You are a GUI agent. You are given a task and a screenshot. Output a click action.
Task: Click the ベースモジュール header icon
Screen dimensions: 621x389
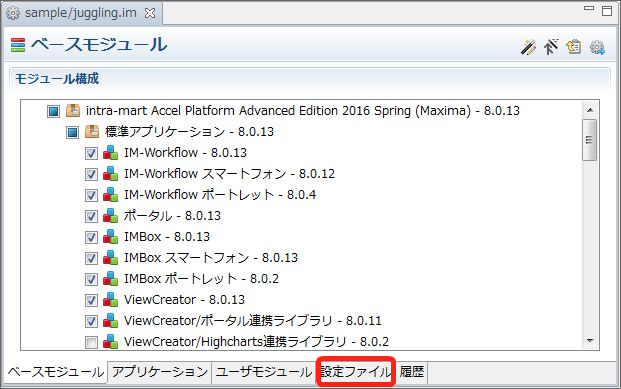coord(18,45)
